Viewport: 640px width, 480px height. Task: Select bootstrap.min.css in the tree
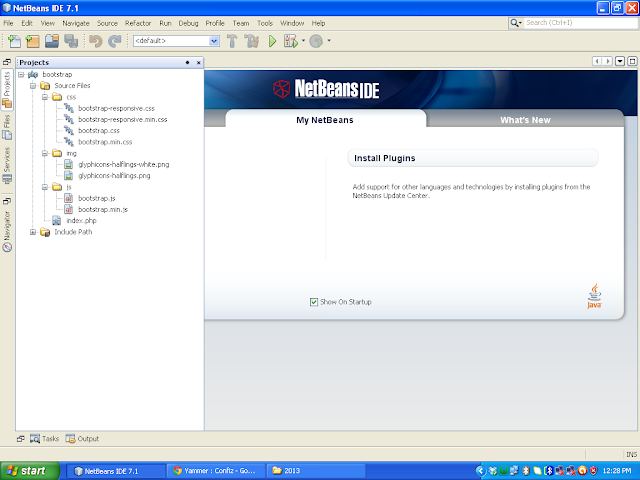[x=105, y=142]
